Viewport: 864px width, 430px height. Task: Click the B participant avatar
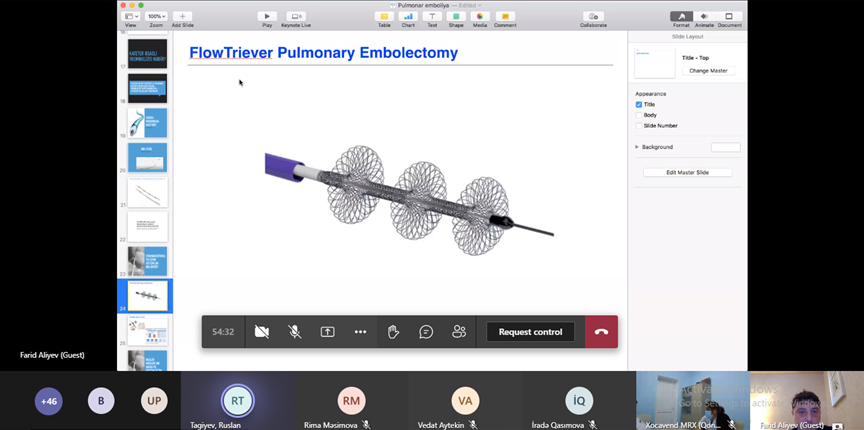tap(101, 401)
